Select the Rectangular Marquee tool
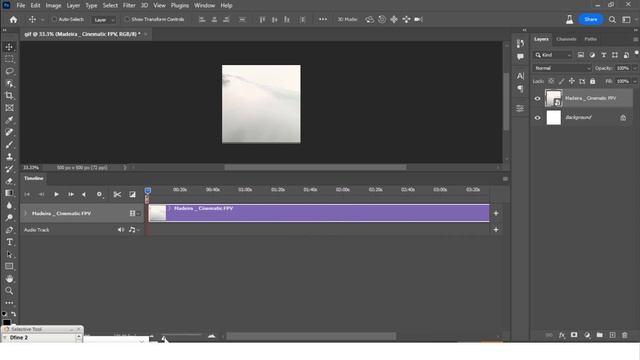Viewport: 640px width, 360px height. (9, 59)
